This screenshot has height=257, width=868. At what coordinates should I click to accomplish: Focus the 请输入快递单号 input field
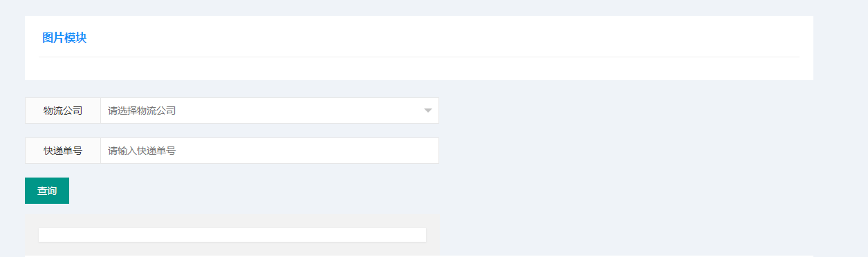tap(270, 151)
